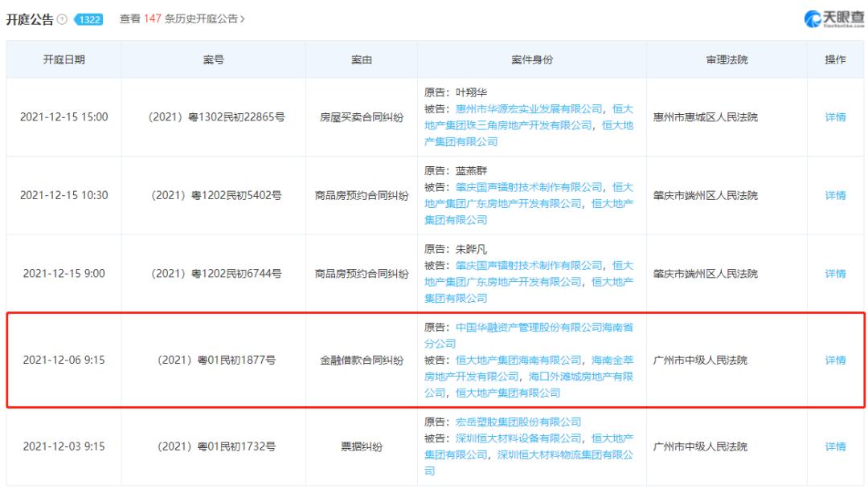Select the 金融借款合同纠纷 cell
Image resolution: width=868 pixels, height=489 pixels.
(x=362, y=360)
